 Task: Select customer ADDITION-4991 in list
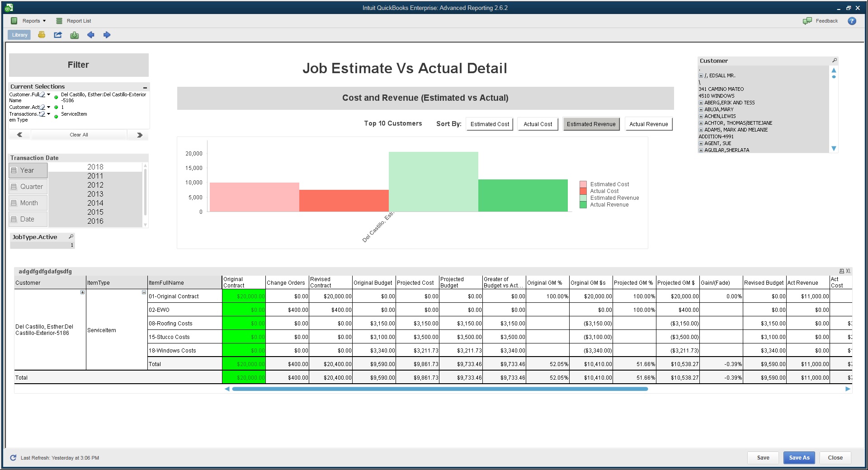tap(716, 136)
